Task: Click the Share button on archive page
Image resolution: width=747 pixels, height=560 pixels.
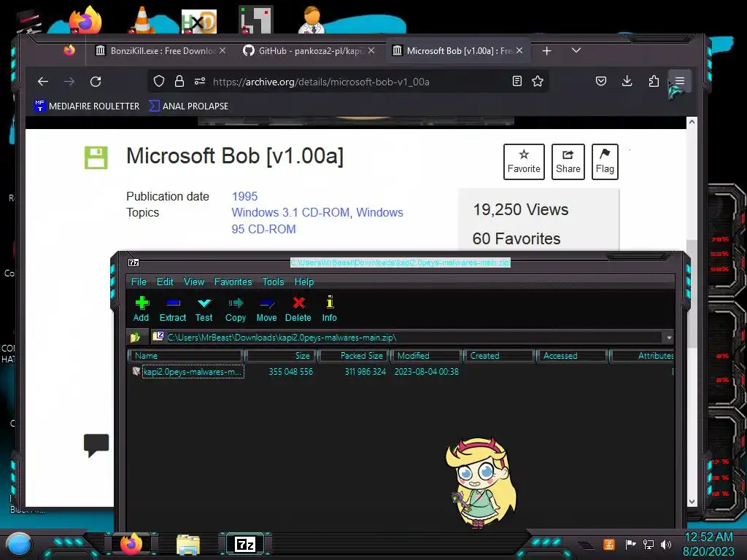Action: click(568, 162)
